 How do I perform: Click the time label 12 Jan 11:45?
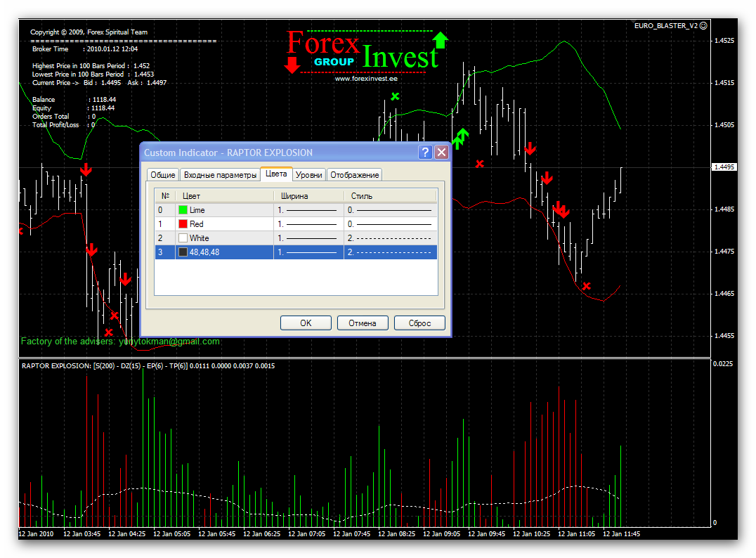point(622,534)
